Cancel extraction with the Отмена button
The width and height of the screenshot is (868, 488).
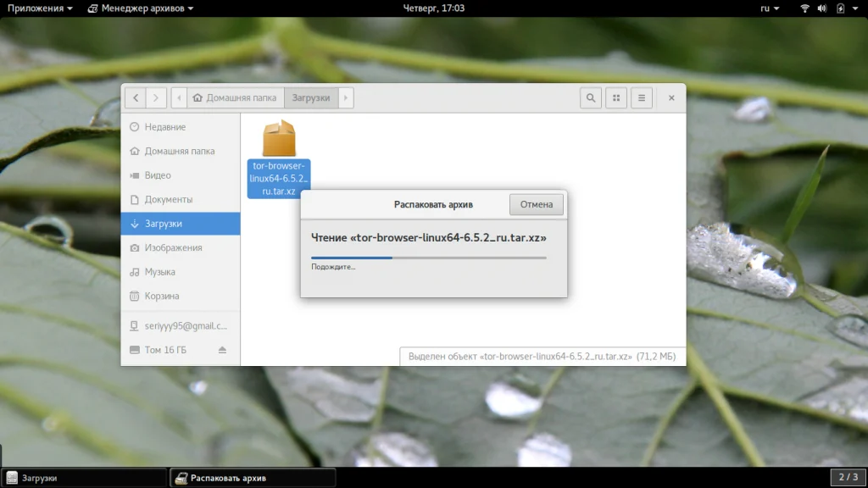click(x=537, y=204)
